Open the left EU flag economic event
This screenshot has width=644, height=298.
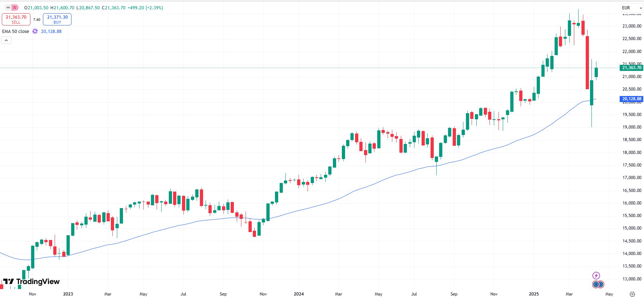[x=596, y=284]
